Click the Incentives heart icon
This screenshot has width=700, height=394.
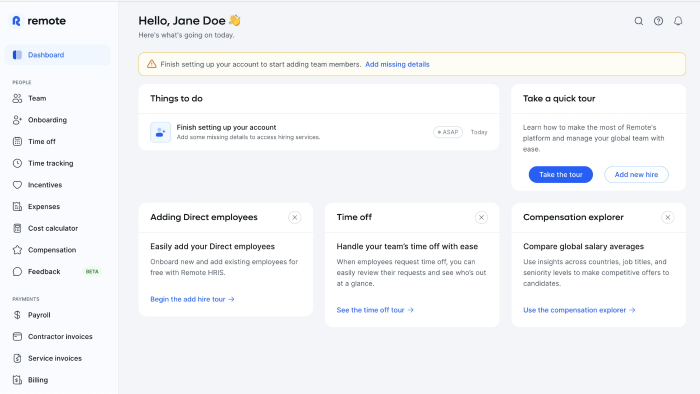tap(17, 185)
